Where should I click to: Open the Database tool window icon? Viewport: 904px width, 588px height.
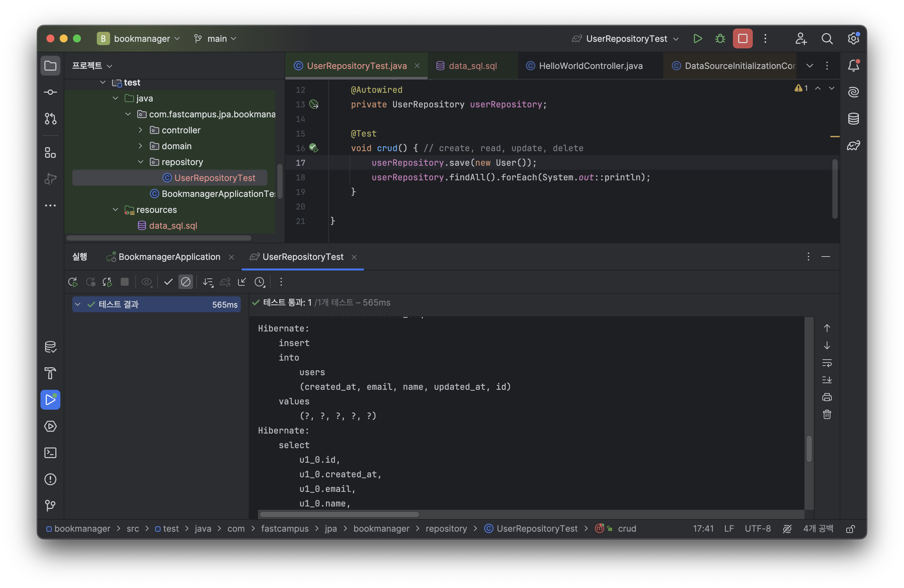853,119
